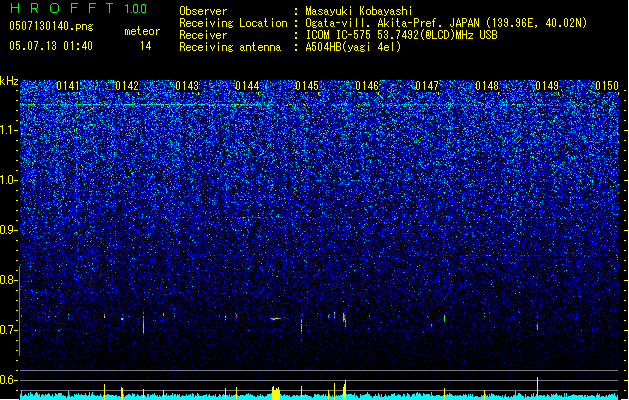Click the 0.8 kHz axis label
This screenshot has height=400, width=629.
[x=9, y=280]
